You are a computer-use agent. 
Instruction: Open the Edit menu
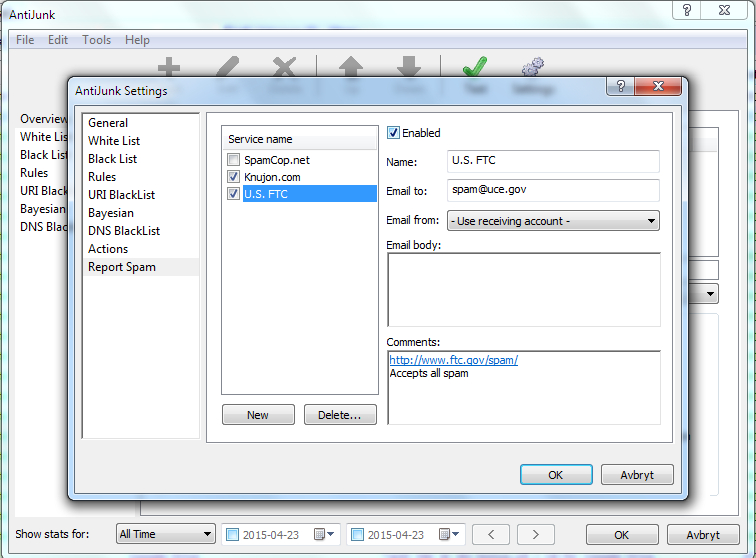click(x=58, y=40)
